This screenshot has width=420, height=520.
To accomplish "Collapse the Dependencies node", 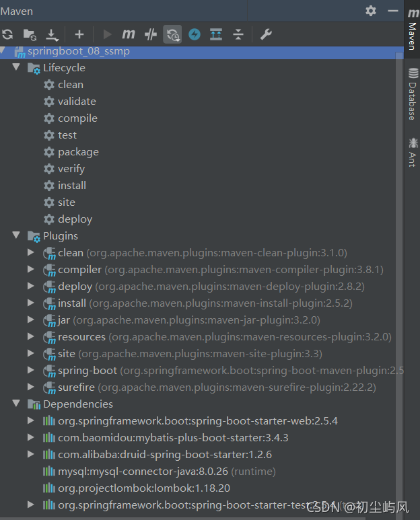I will (16, 403).
